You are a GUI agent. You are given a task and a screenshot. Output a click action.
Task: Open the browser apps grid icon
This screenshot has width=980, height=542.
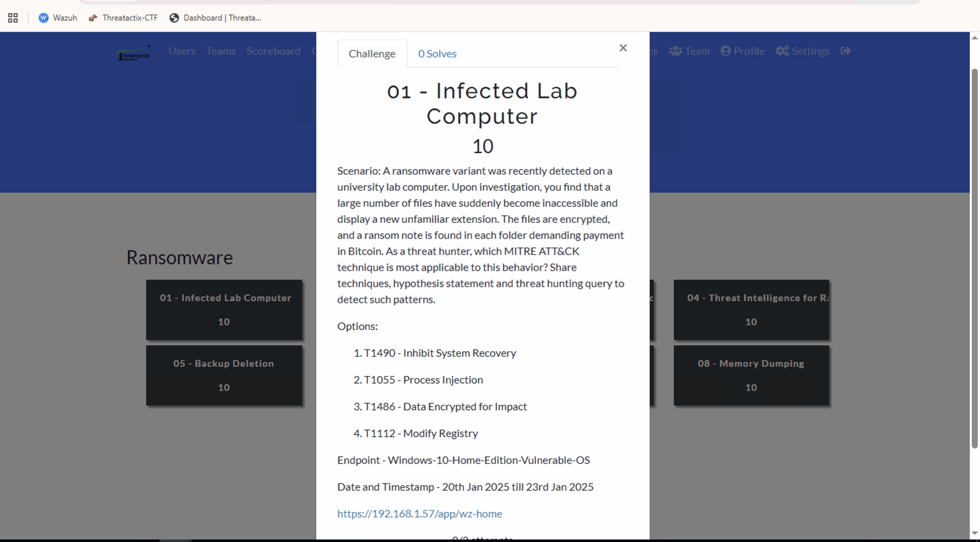coord(13,18)
